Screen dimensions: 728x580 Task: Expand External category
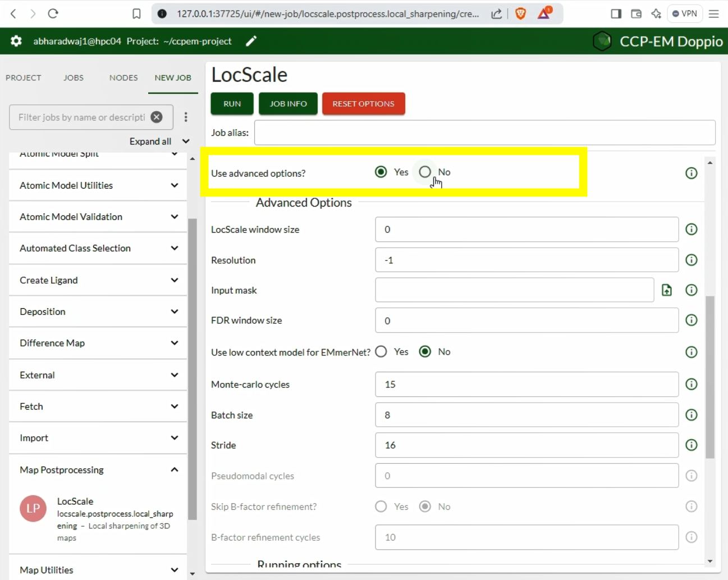click(x=98, y=375)
